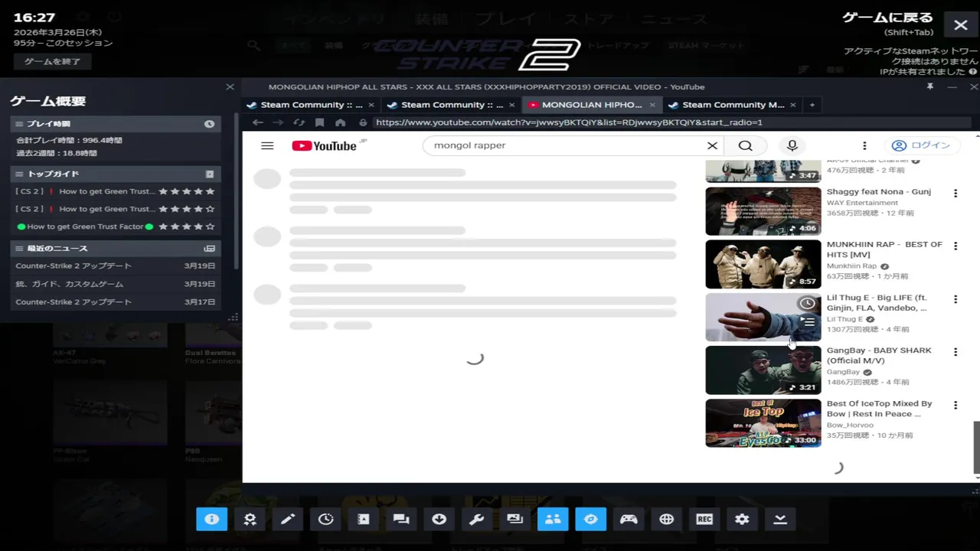Image resolution: width=980 pixels, height=551 pixels.
Task: Open the Shaggy feat Nona video thumbnail
Action: [x=763, y=211]
